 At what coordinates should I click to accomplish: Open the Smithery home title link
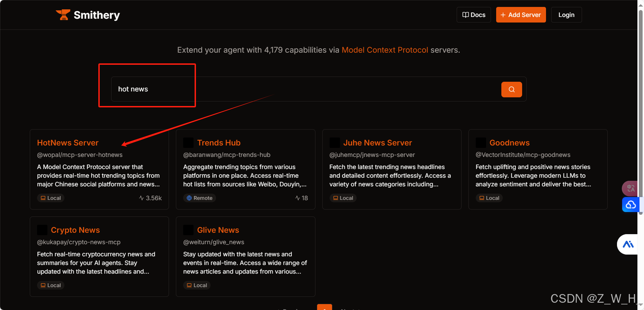97,15
